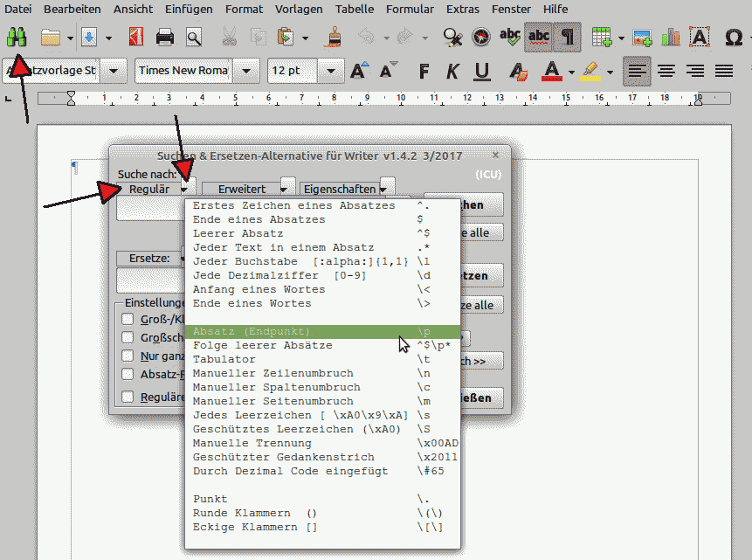The height and width of the screenshot is (560, 752).
Task: Click the clone formatting paintbrush icon
Action: click(333, 38)
